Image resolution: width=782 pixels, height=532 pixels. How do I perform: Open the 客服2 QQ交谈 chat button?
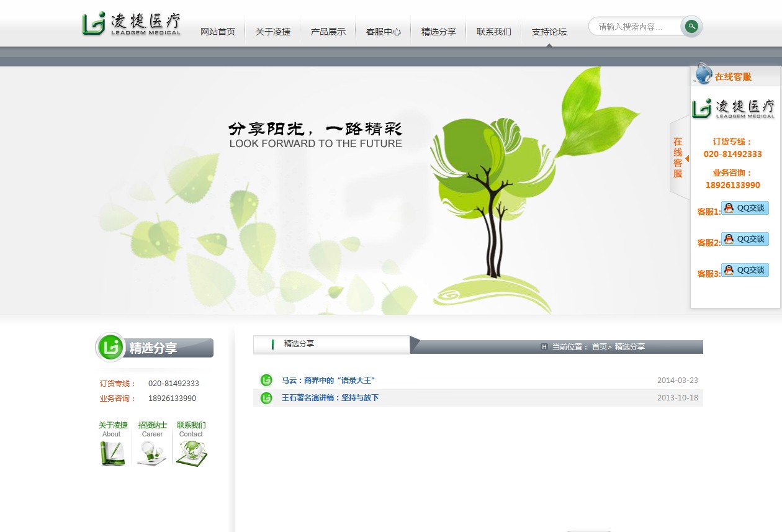tap(745, 240)
